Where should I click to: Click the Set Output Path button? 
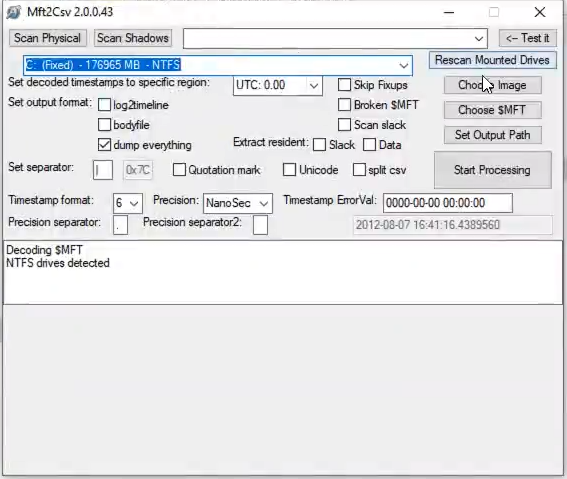(493, 135)
